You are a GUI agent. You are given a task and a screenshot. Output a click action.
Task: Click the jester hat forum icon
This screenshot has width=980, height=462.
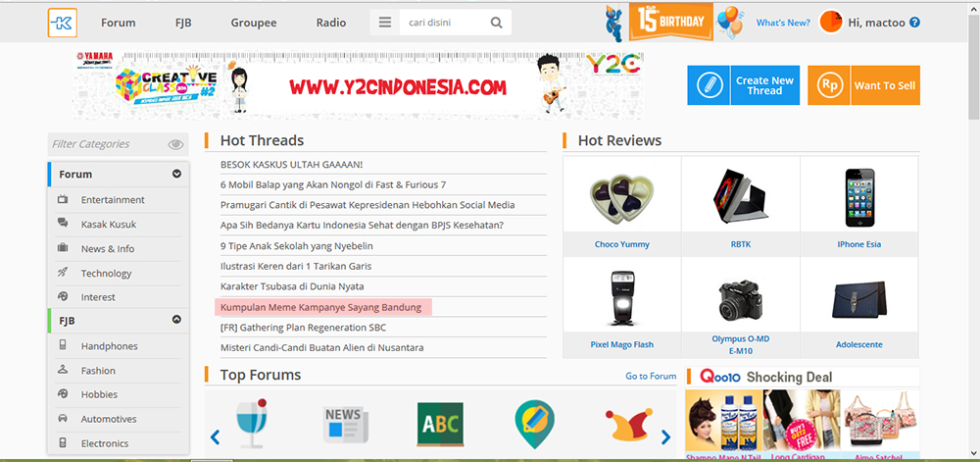[627, 425]
